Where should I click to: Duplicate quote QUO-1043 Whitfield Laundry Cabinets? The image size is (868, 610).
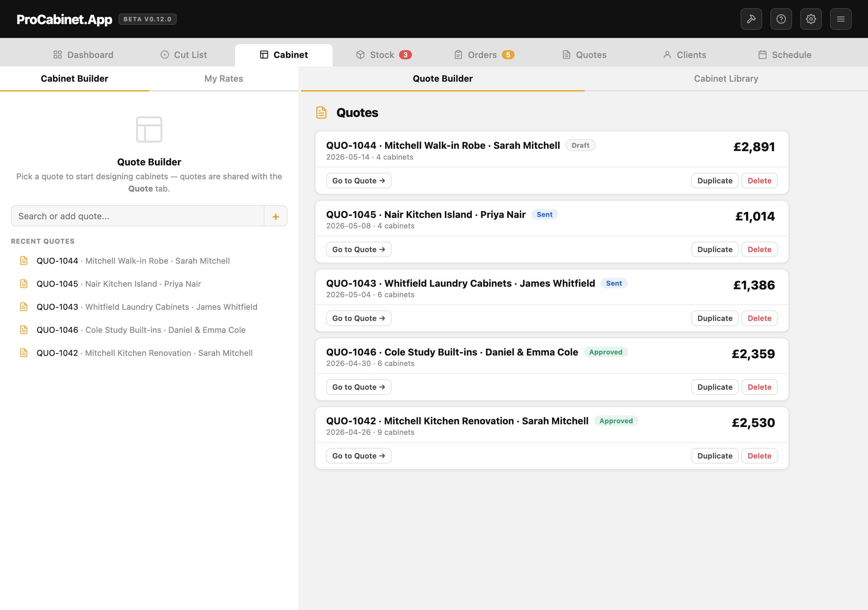coord(715,318)
